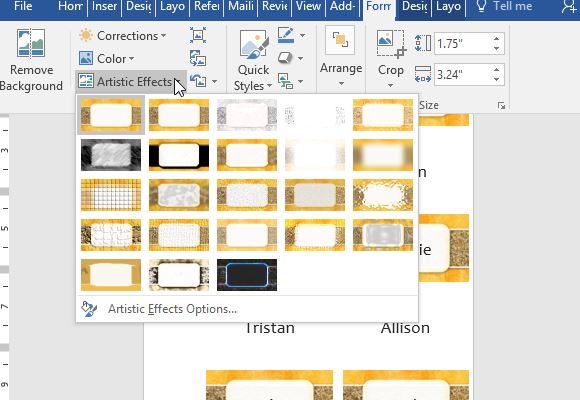This screenshot has width=580, height=400.
Task: Open the Arrange dropdown
Action: pyautogui.click(x=341, y=57)
